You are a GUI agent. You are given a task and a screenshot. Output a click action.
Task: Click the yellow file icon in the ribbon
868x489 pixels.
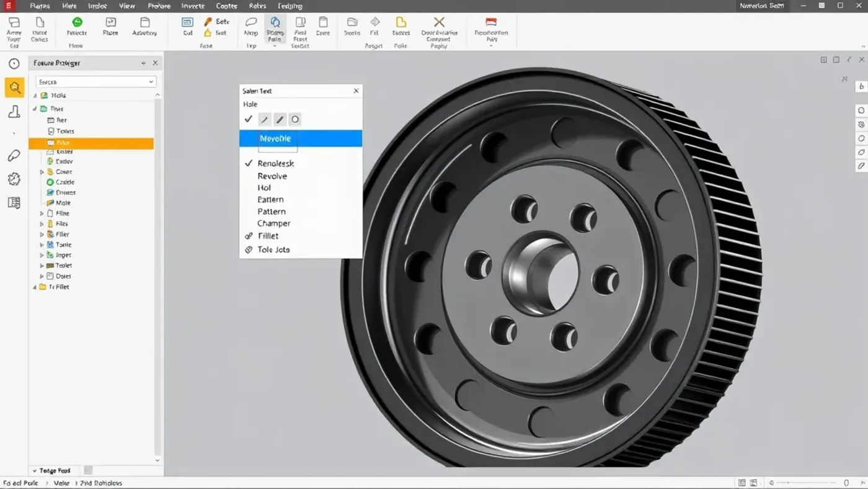[401, 22]
